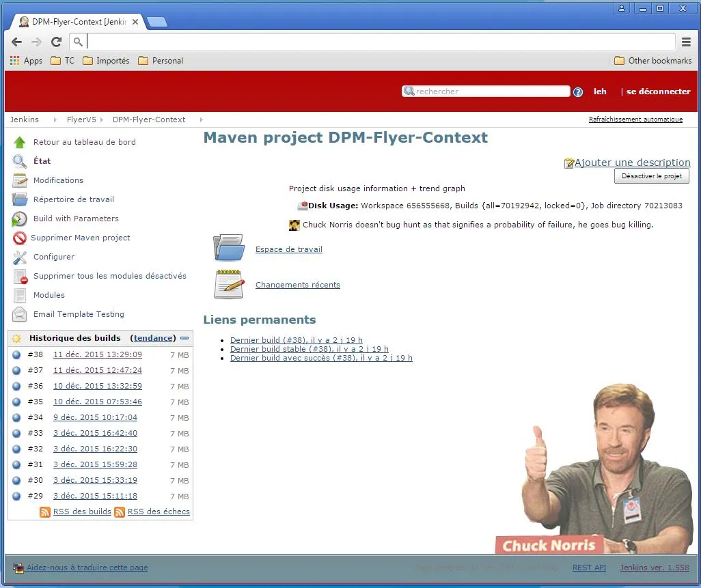Open the tendance link in build history
This screenshot has height=588, width=701.
coord(153,338)
